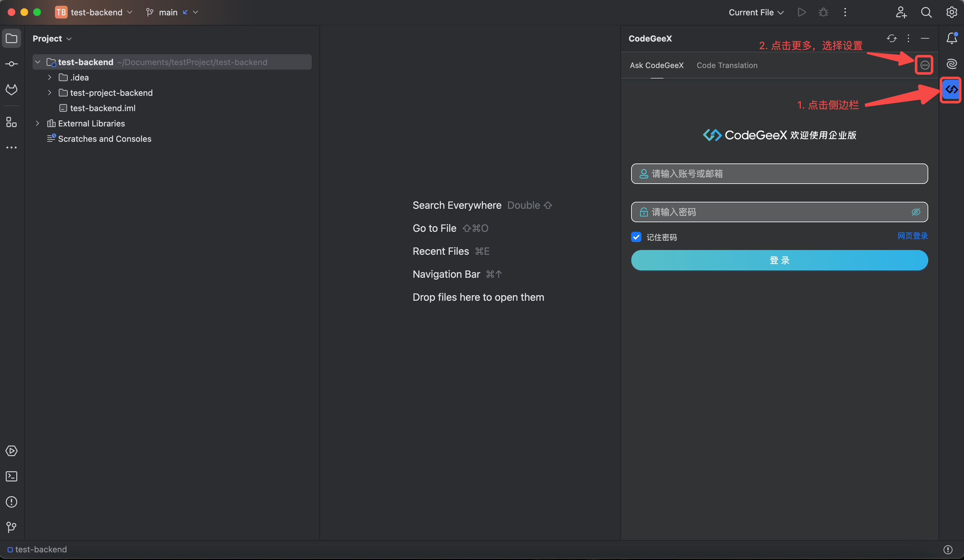Open the Problems tool window
Screen dimensions: 964x560
pos(11,502)
